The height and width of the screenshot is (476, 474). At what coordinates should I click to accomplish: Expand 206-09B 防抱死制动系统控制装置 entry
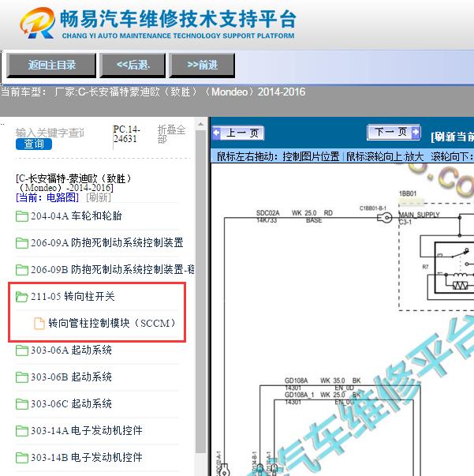[113, 269]
